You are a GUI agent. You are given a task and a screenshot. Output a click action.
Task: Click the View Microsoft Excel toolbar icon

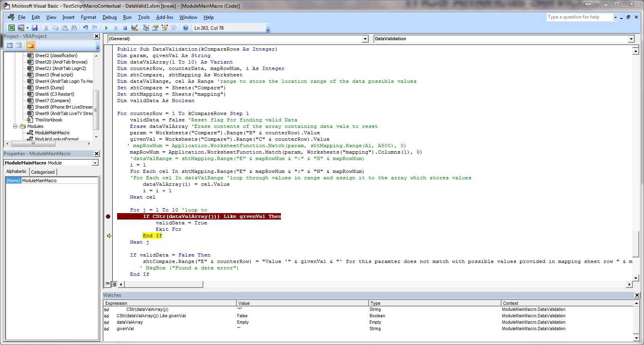pos(12,28)
